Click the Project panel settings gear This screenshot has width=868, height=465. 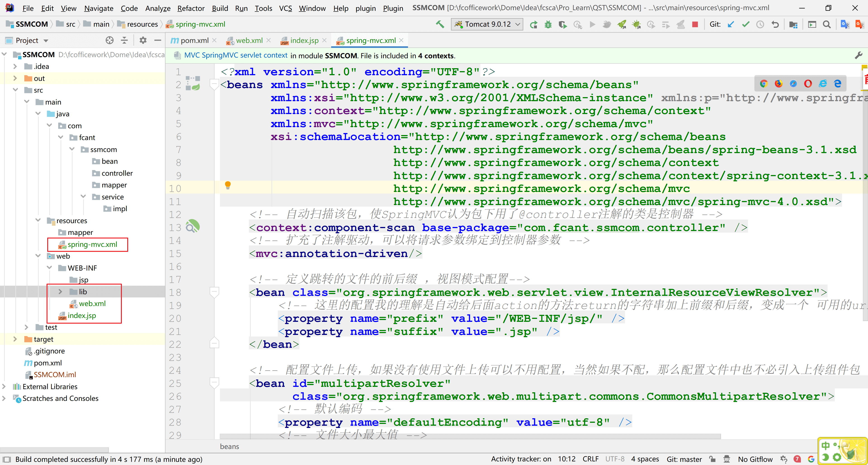143,40
